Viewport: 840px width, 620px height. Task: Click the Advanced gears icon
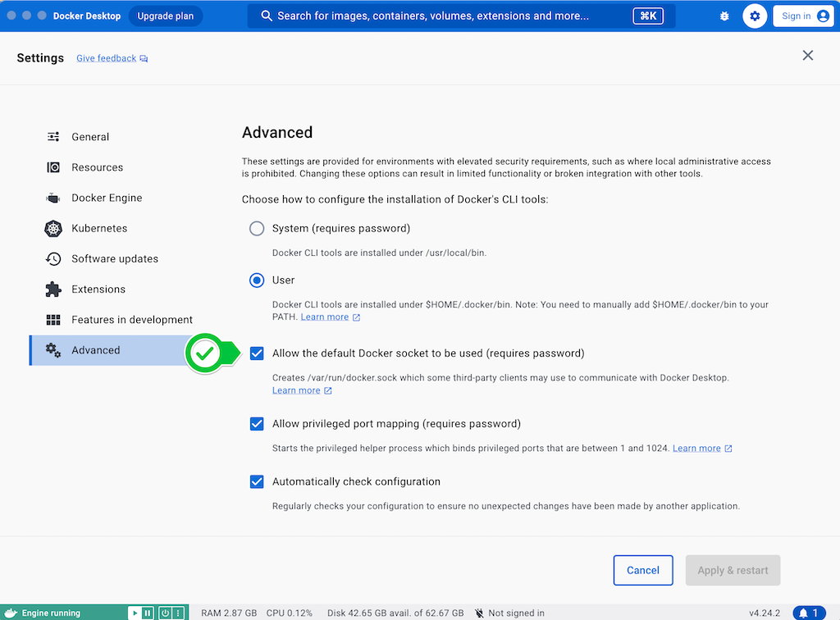[53, 350]
